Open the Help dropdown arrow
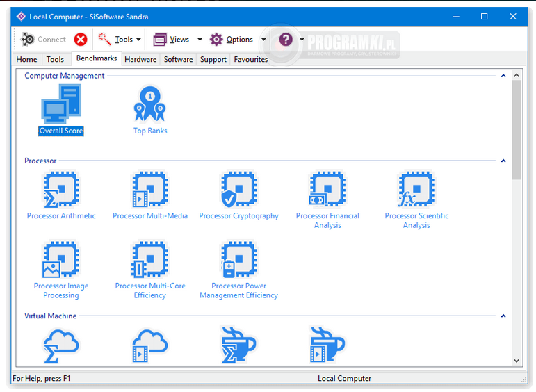Screen dimensions: 536x392 (302, 40)
